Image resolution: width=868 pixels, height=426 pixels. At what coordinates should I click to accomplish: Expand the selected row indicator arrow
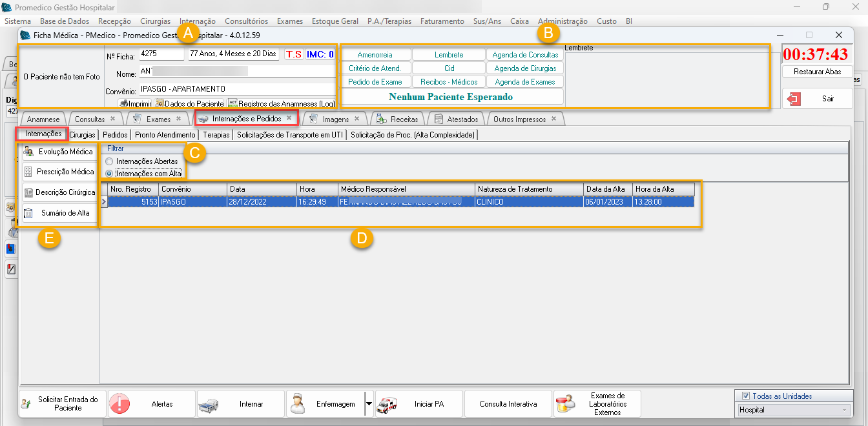click(x=104, y=202)
